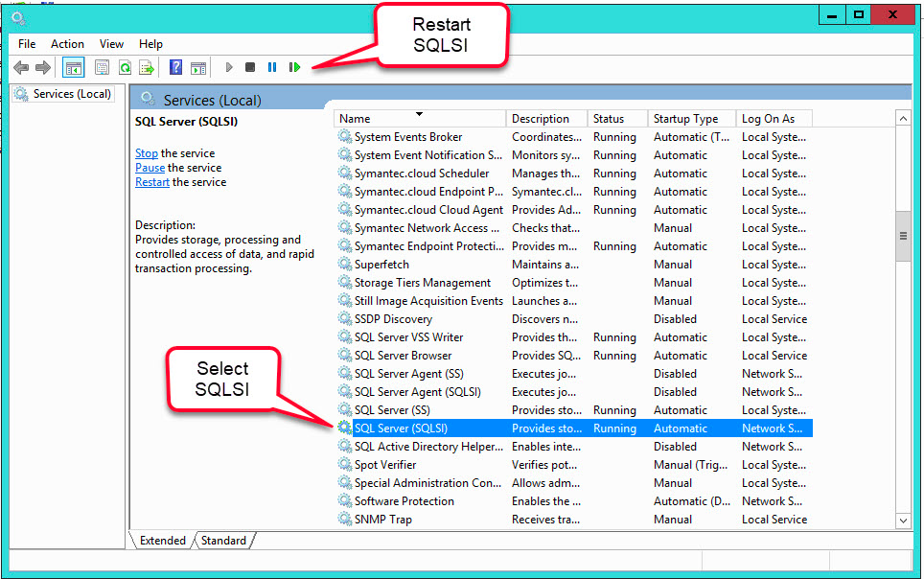The height and width of the screenshot is (579, 924).
Task: Select the SQL Server Agent (SS) row
Action: pyautogui.click(x=574, y=374)
